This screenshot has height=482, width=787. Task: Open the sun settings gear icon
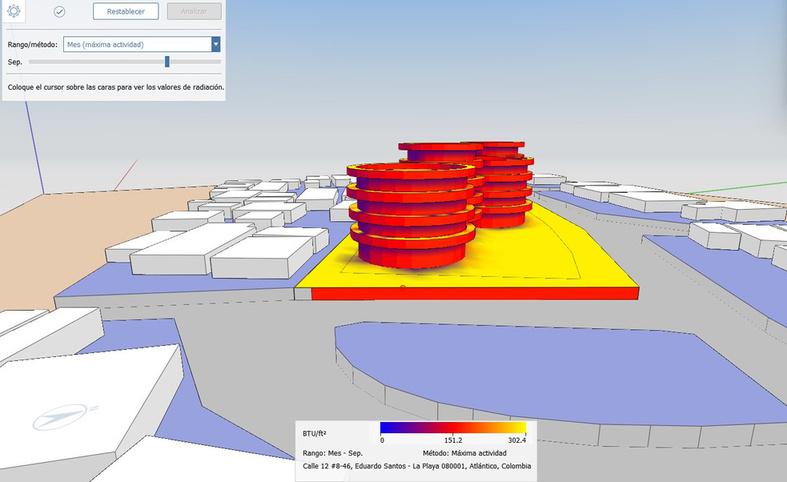(x=14, y=11)
